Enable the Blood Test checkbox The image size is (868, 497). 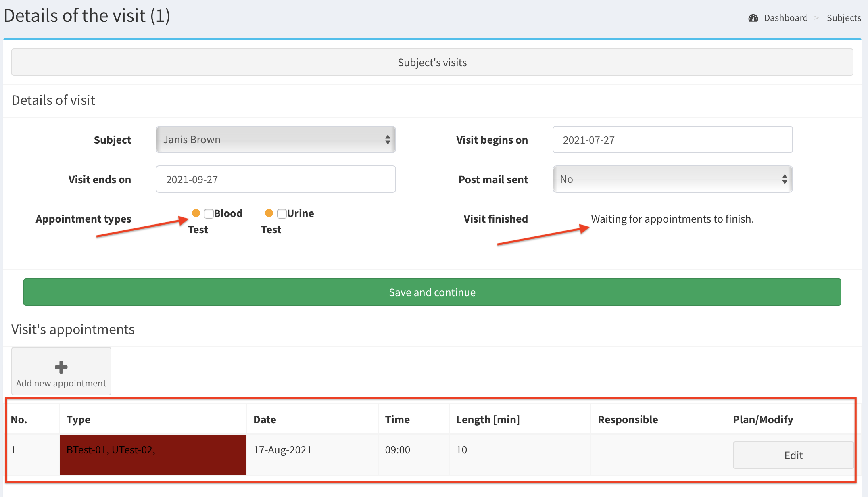tap(209, 213)
